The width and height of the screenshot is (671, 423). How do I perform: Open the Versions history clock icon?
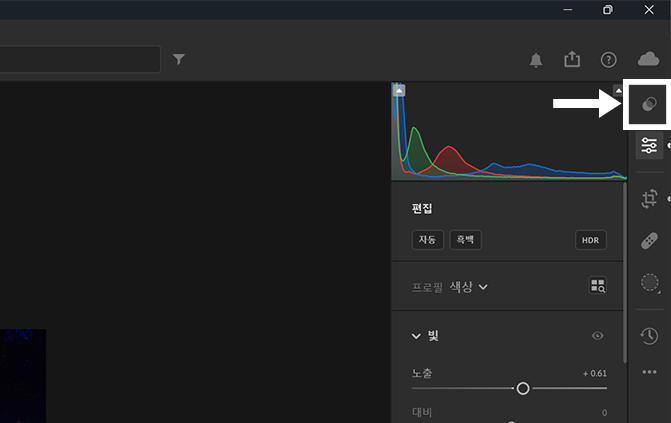[649, 335]
